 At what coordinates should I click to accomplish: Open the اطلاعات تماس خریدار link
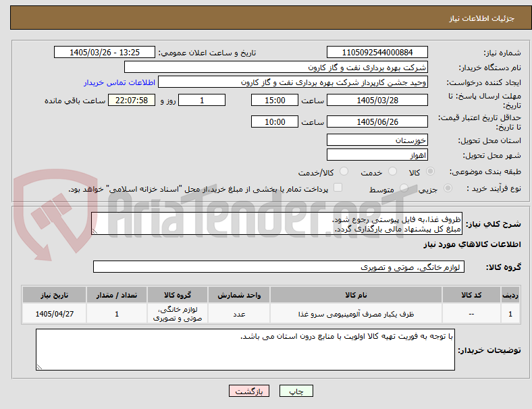tap(119, 82)
